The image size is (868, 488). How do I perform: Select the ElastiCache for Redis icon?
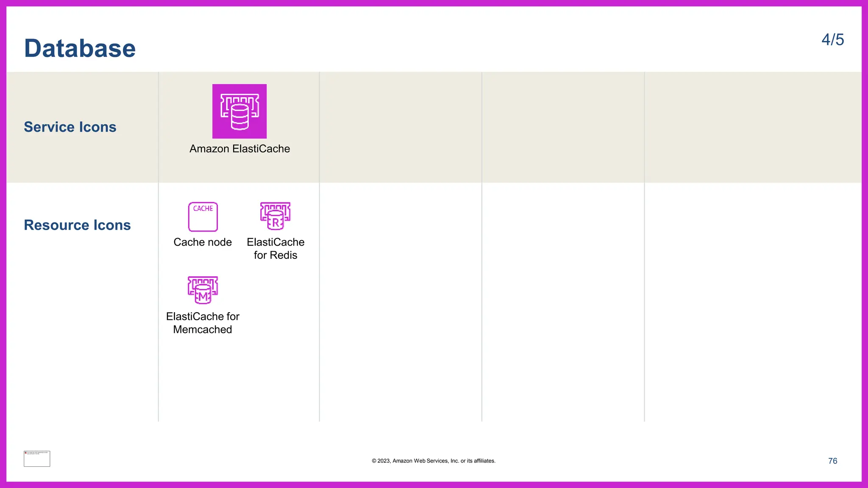[275, 216]
